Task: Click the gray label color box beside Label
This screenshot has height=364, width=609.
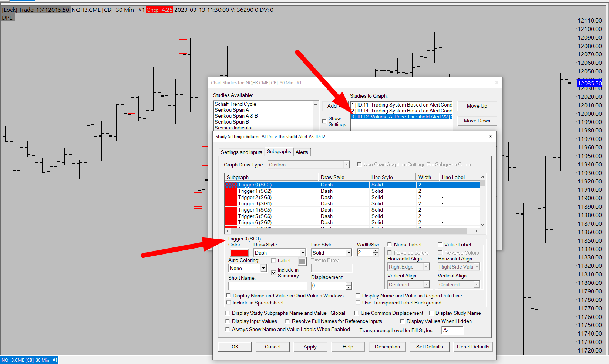Action: (302, 262)
